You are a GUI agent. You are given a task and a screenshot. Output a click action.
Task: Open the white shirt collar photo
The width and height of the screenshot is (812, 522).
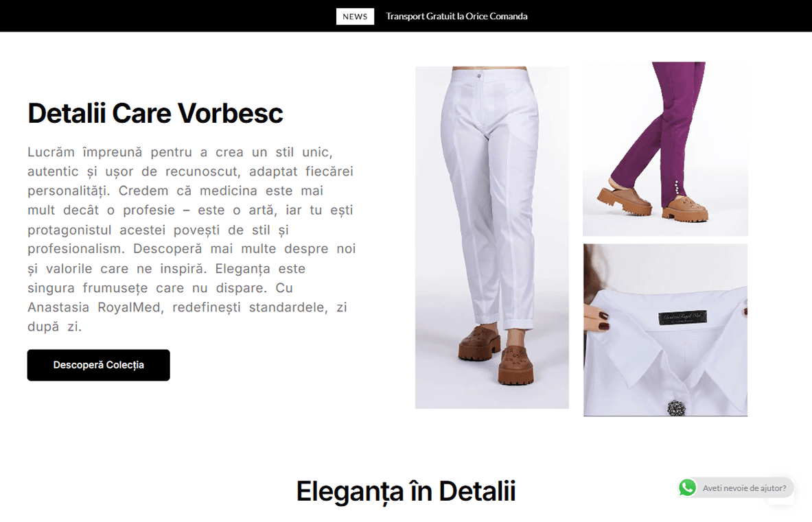pyautogui.click(x=665, y=330)
